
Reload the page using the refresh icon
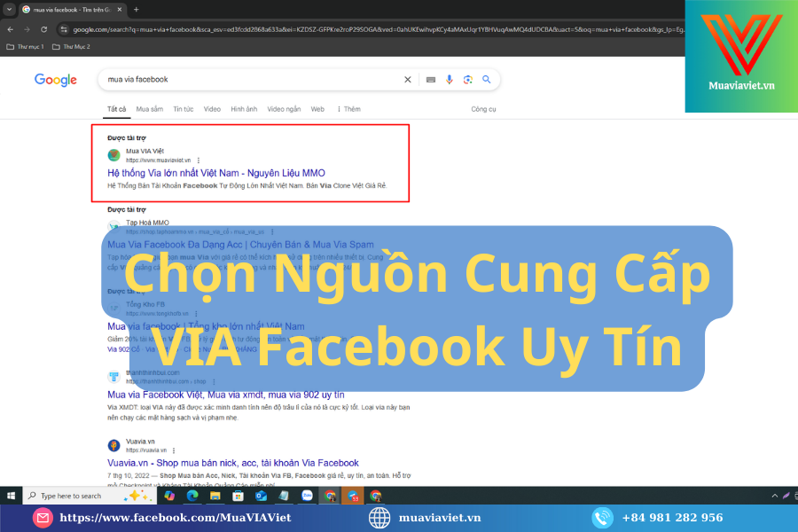tap(43, 29)
